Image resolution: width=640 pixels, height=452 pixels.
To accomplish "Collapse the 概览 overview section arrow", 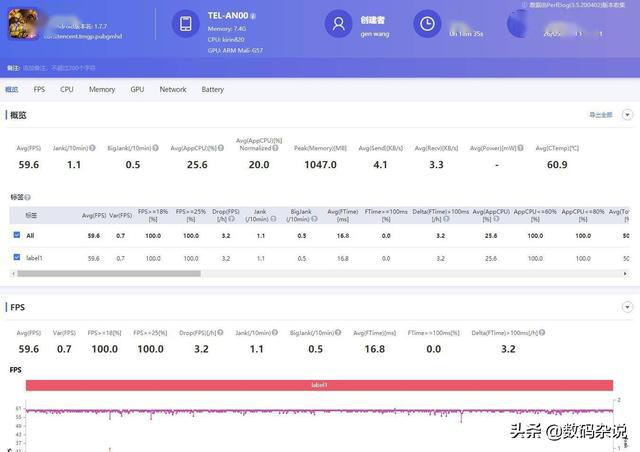I will click(627, 115).
